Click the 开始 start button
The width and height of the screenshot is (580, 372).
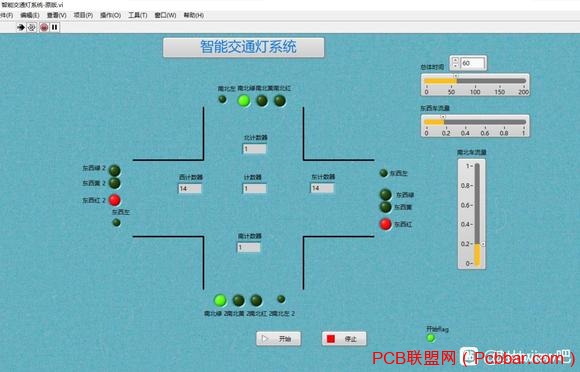[279, 338]
